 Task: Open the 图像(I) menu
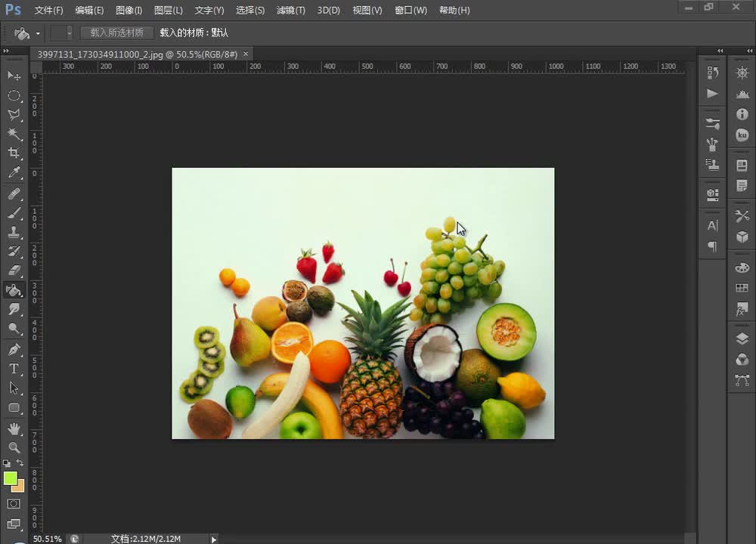coord(129,10)
